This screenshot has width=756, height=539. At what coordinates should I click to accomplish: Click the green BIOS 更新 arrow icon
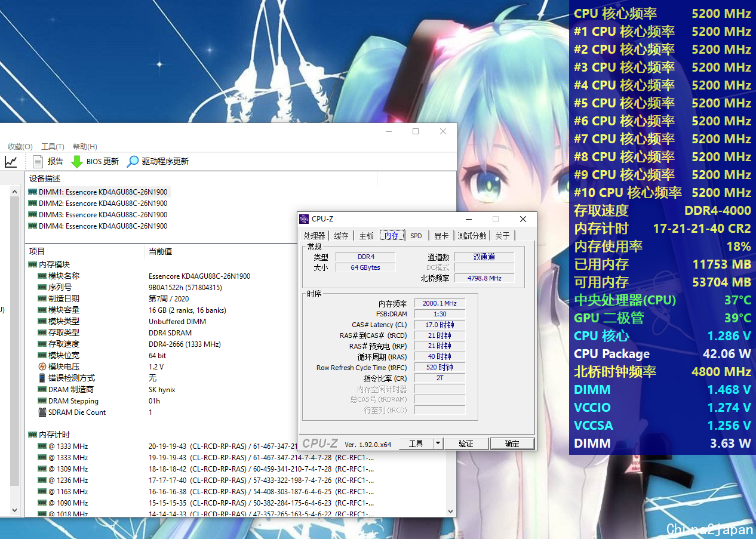tap(77, 161)
